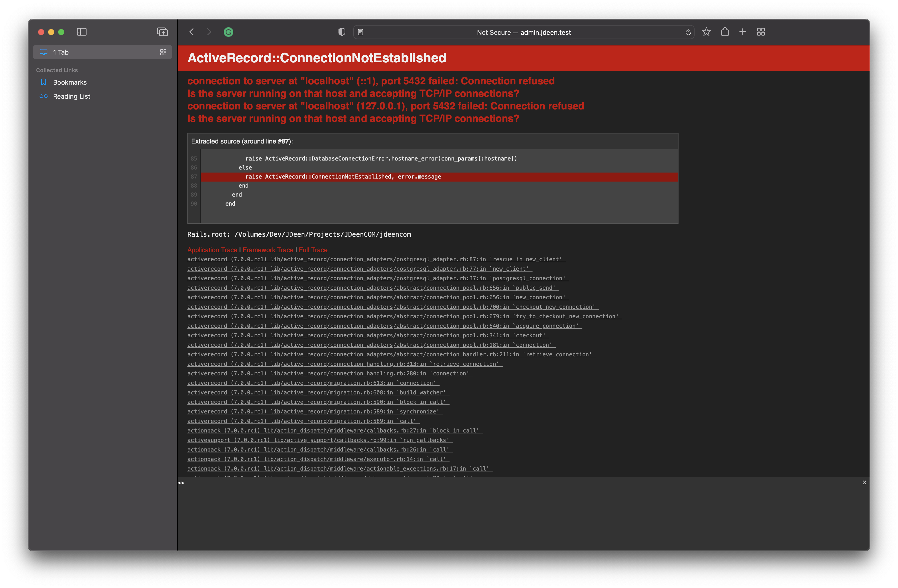This screenshot has height=588, width=898.
Task: Expand the browser tab strip dropdown
Action: pos(163,52)
